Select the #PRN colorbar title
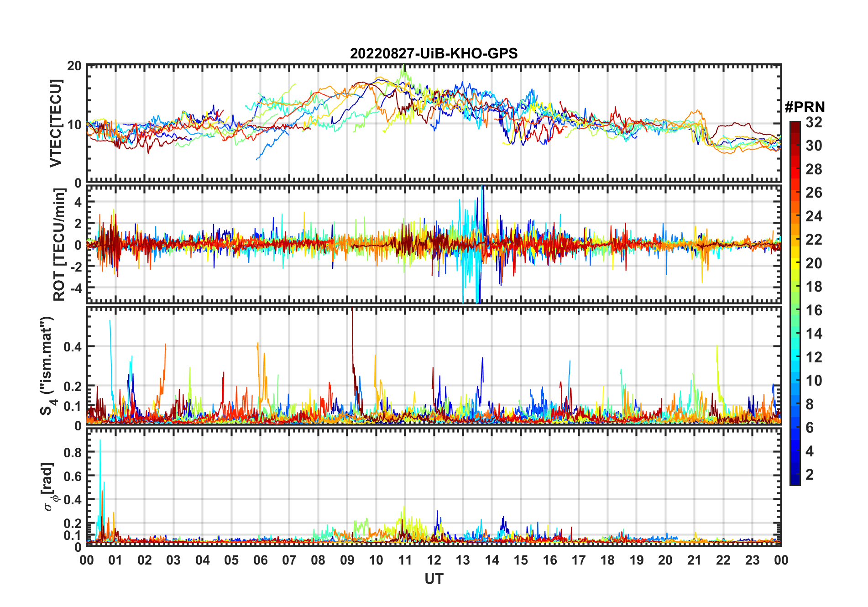Viewport: 868px width, 607px height. point(805,107)
